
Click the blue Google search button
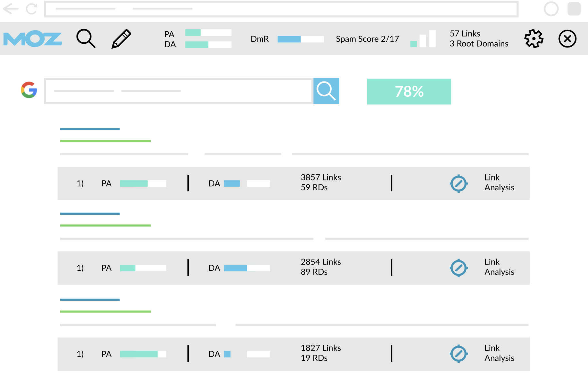pos(326,91)
